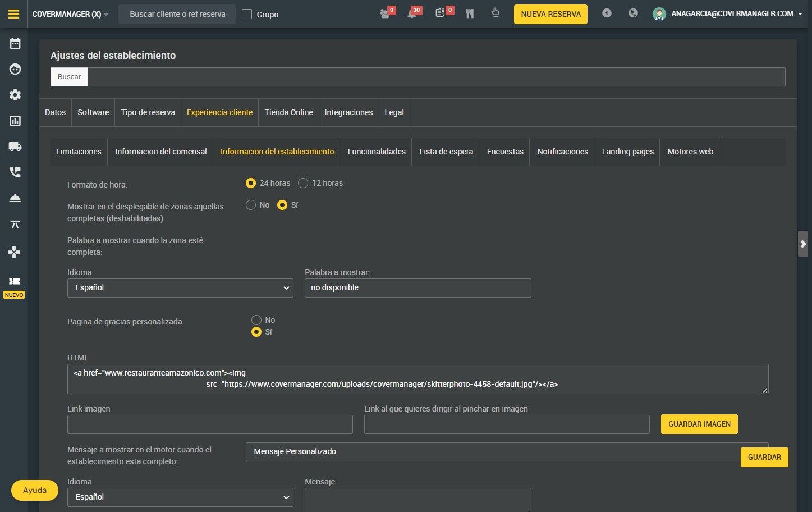Select 12 horas time format
Viewport: 812px width, 512px height.
pyautogui.click(x=303, y=183)
